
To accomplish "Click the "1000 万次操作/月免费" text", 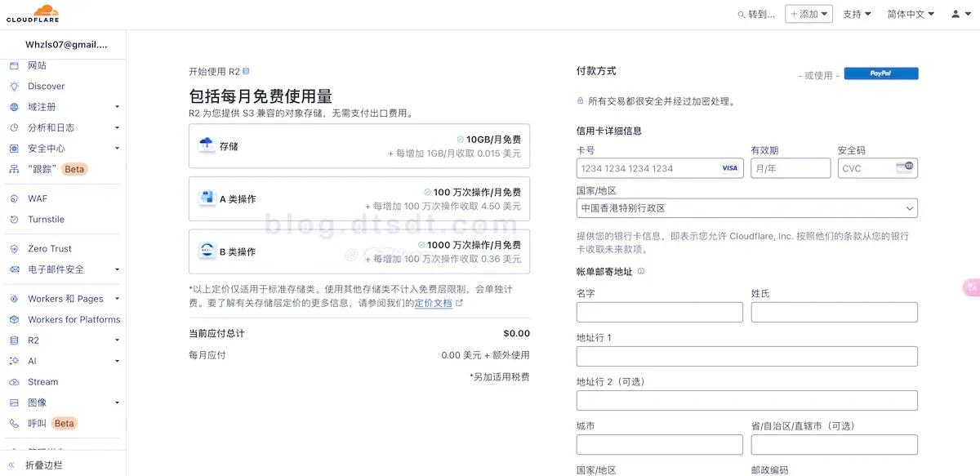I will (x=474, y=245).
